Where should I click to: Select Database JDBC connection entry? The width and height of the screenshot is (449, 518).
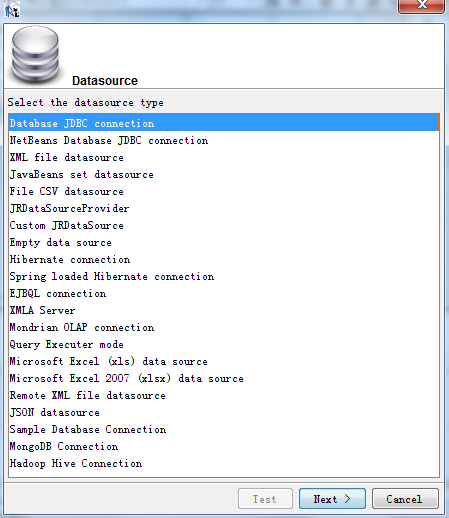(224, 123)
